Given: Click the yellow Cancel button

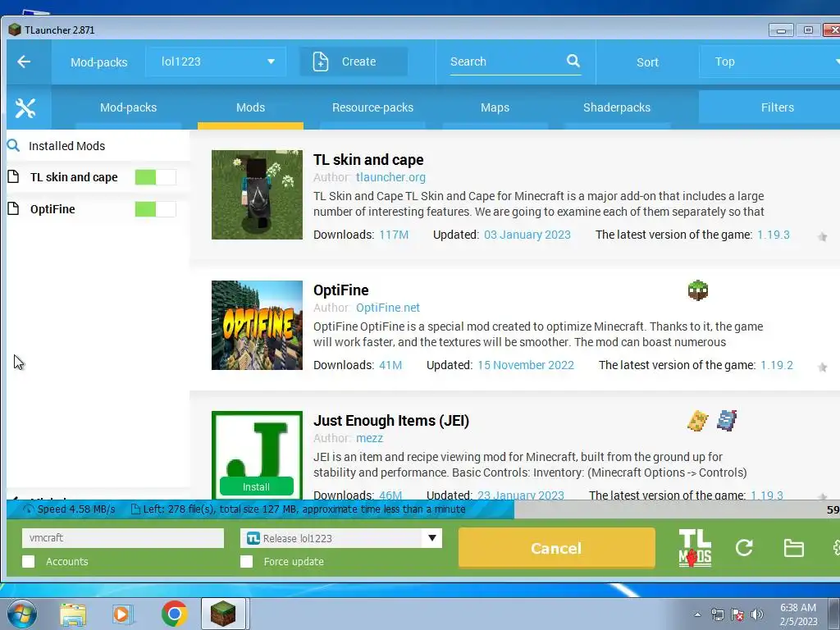Looking at the screenshot, I should pyautogui.click(x=557, y=548).
